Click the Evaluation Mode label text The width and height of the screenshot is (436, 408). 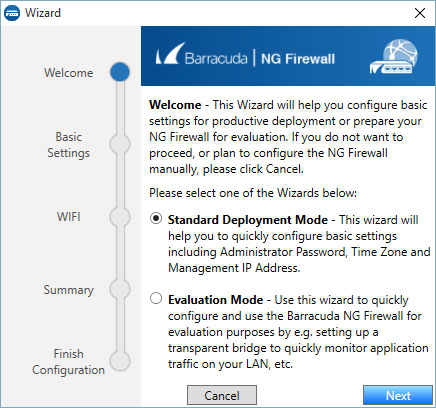click(x=216, y=300)
